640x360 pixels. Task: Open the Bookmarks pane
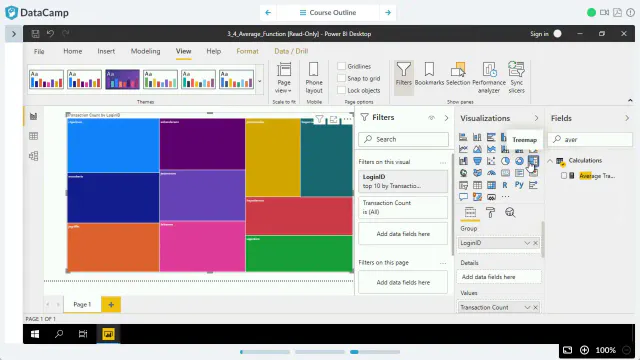point(429,74)
